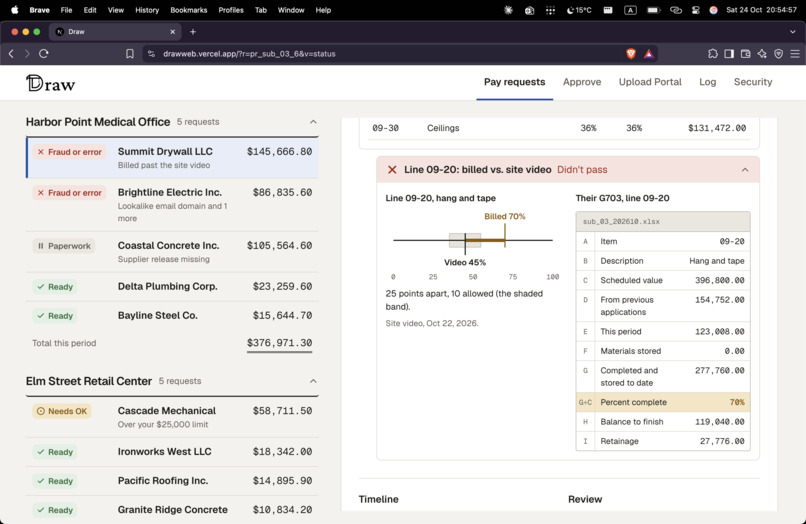Click the Timeline section heading

[378, 499]
